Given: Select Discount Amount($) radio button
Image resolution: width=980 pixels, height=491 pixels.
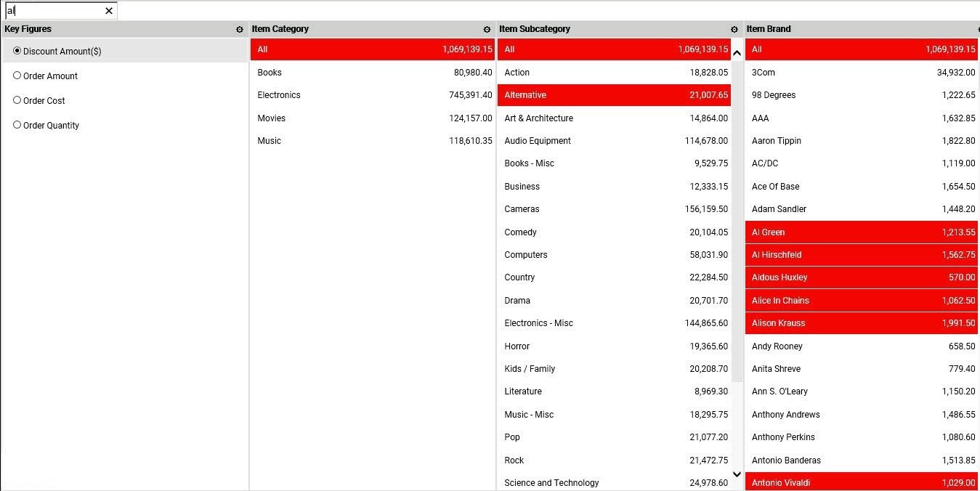Looking at the screenshot, I should coord(17,51).
